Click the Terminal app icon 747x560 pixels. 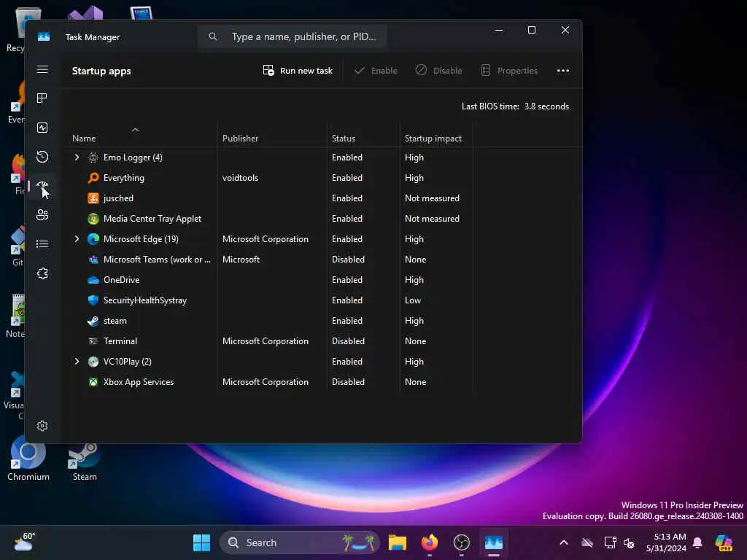(93, 341)
